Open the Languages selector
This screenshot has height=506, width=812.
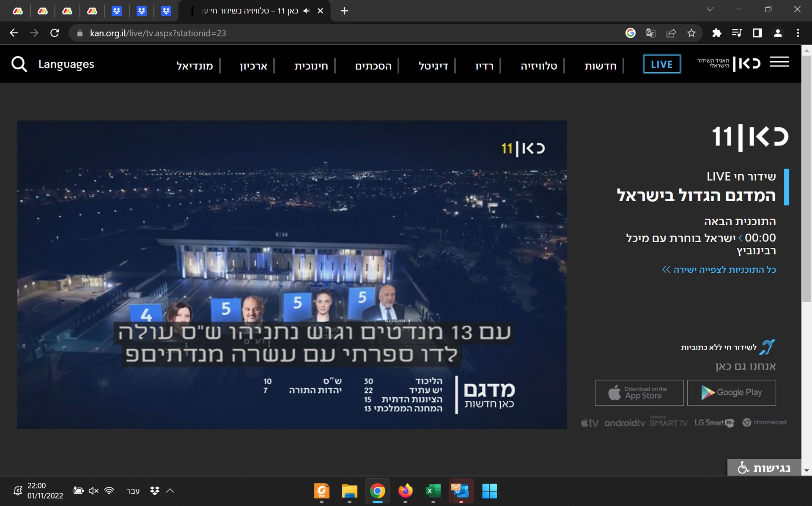pyautogui.click(x=66, y=64)
